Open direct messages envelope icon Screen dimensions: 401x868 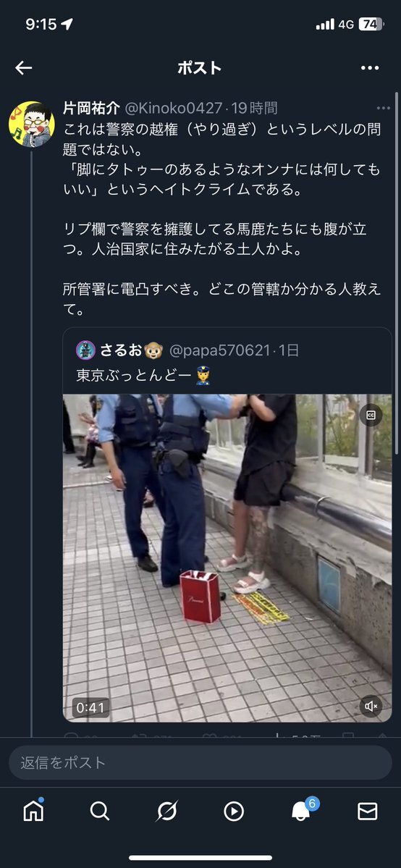click(367, 812)
